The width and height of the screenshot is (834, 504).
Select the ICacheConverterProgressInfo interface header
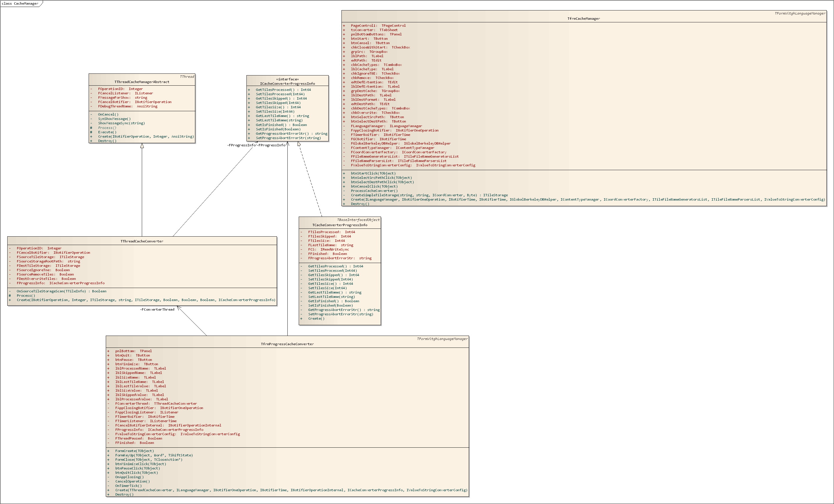(287, 84)
